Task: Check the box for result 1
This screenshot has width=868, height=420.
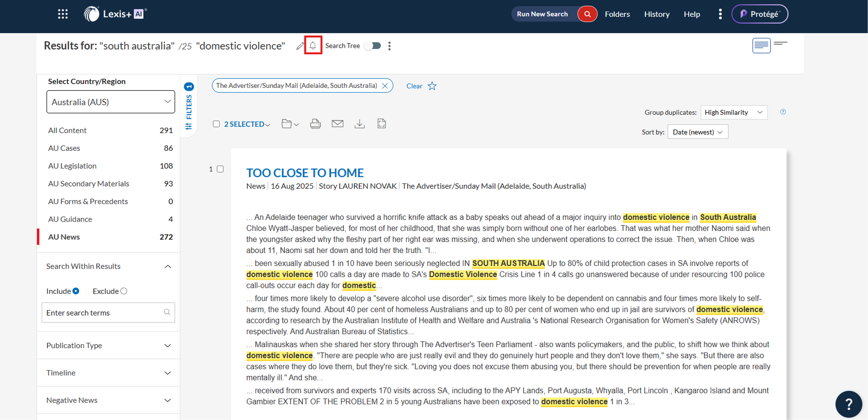Action: pyautogui.click(x=220, y=169)
